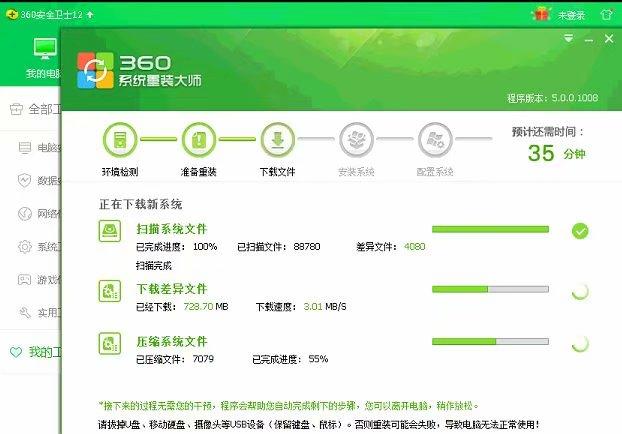Click the 压缩系统文件 icon
Viewport: 622px width, 434px height.
(110, 343)
